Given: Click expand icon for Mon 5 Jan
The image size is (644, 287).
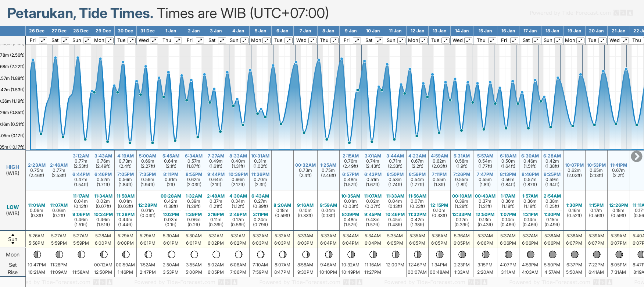Looking at the screenshot, I should point(266,40).
